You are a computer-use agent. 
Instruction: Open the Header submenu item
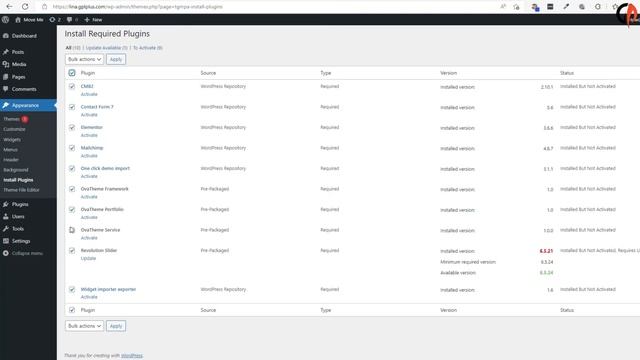(x=11, y=160)
